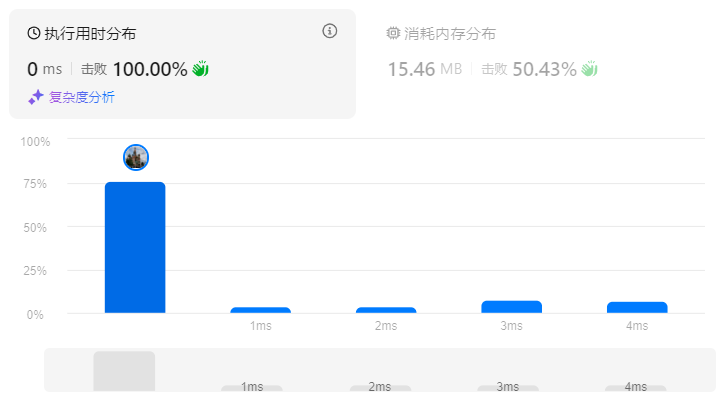
Task: Select the 1ms bar in the chart
Action: click(261, 310)
